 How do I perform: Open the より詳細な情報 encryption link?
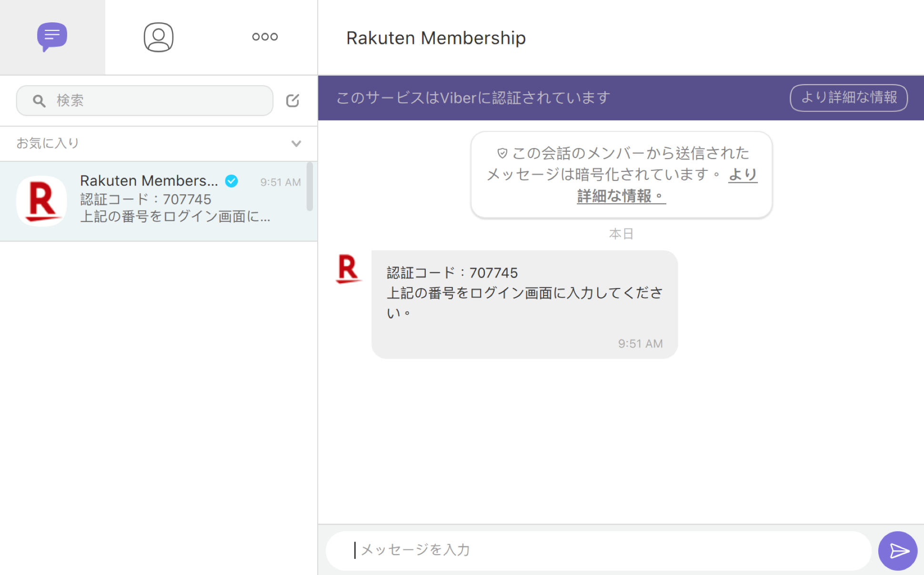click(x=667, y=185)
